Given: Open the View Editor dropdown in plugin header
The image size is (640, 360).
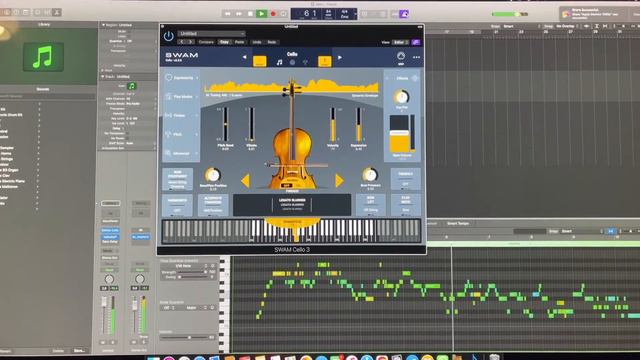Looking at the screenshot, I should (x=400, y=42).
